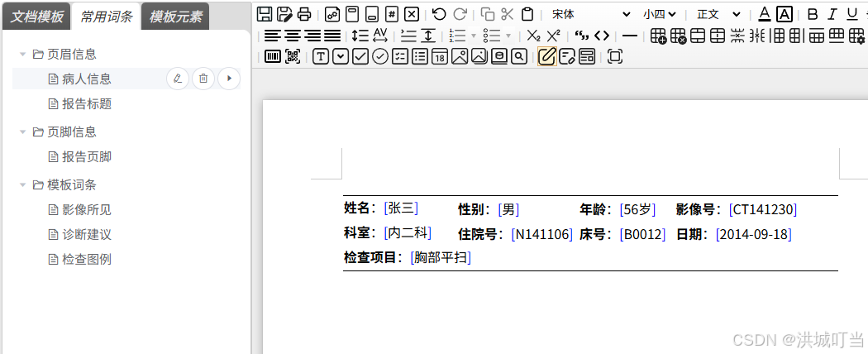This screenshot has height=354, width=868.
Task: Click the page footer icon
Action: 372,14
